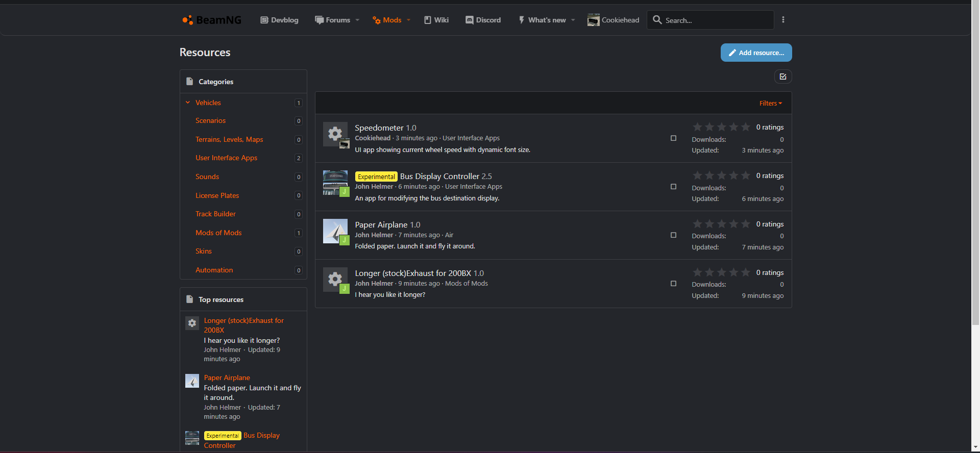Open Paper Airplane link in Top resources
The width and height of the screenshot is (980, 453).
pyautogui.click(x=227, y=378)
